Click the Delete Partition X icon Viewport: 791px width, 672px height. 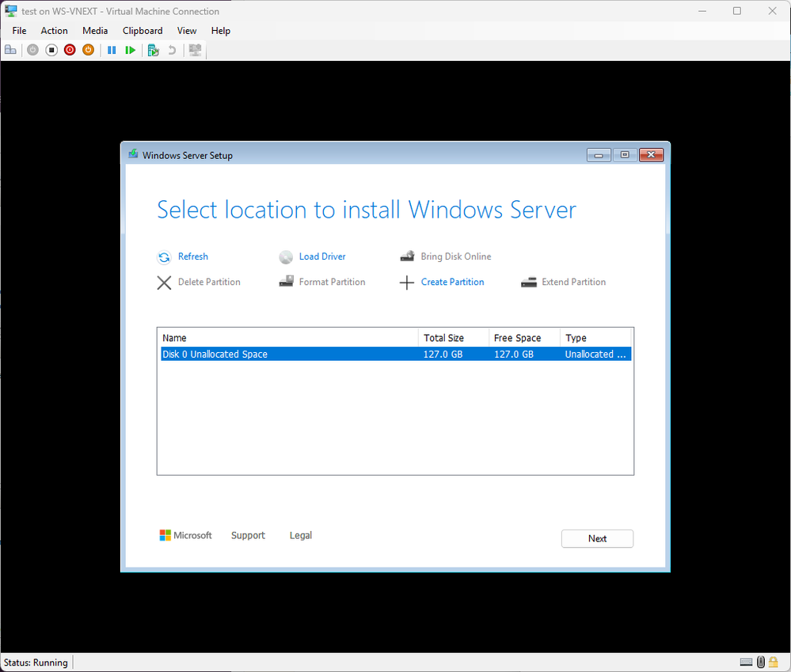point(164,283)
